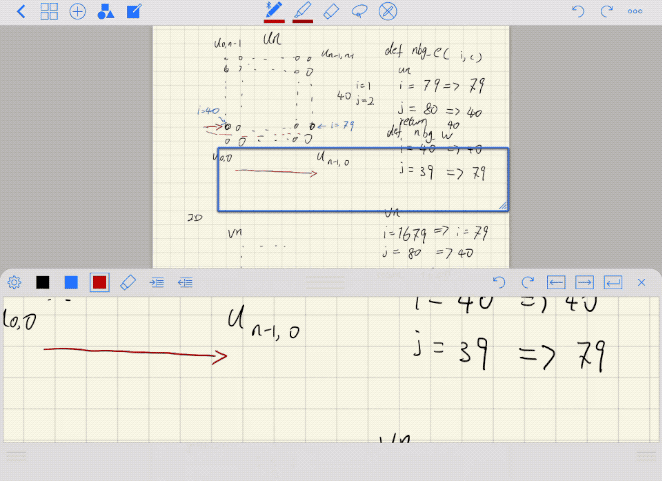Open the three-dots more menu
The image size is (662, 481).
tap(635, 11)
